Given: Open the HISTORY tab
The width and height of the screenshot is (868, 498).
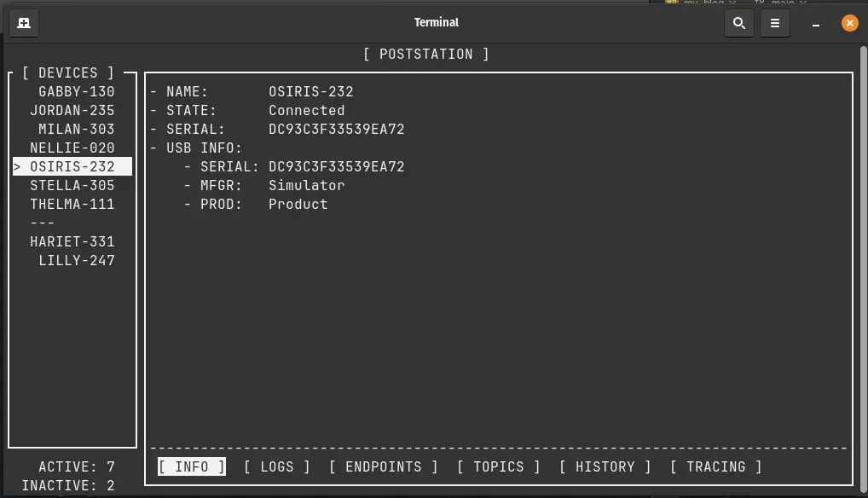Looking at the screenshot, I should 605,466.
